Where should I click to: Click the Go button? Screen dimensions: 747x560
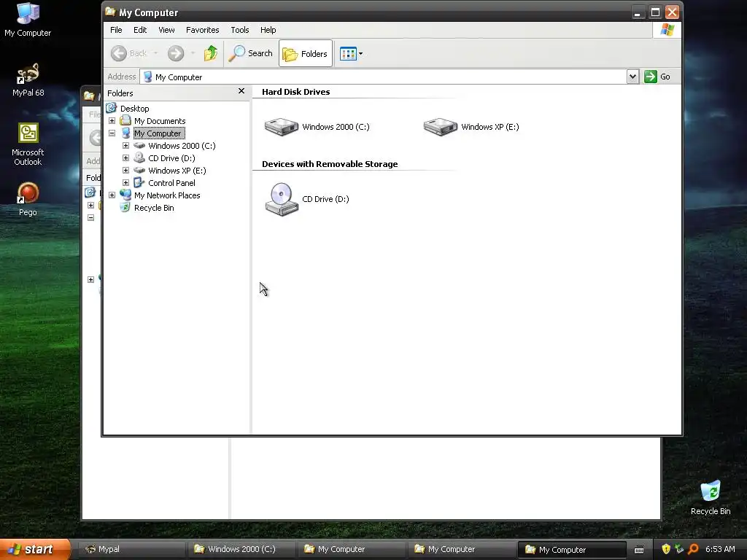(x=657, y=77)
